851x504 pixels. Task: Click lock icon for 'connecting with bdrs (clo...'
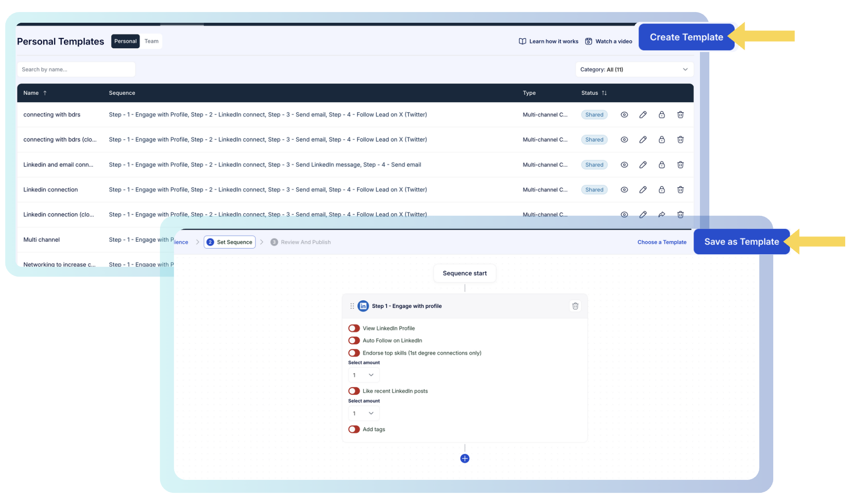pos(661,140)
